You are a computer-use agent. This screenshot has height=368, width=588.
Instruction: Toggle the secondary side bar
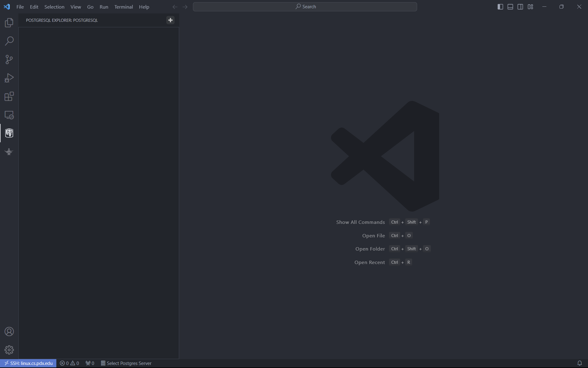pos(520,7)
